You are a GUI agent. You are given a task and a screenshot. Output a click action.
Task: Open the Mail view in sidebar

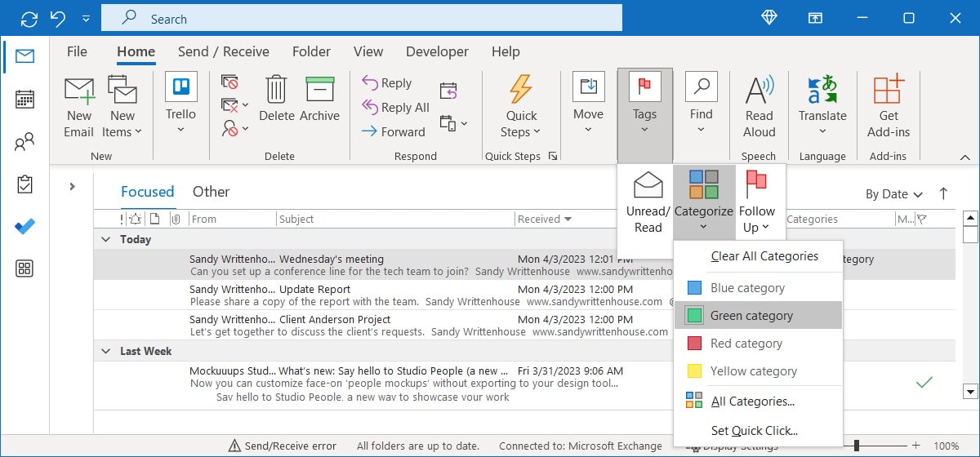24,56
